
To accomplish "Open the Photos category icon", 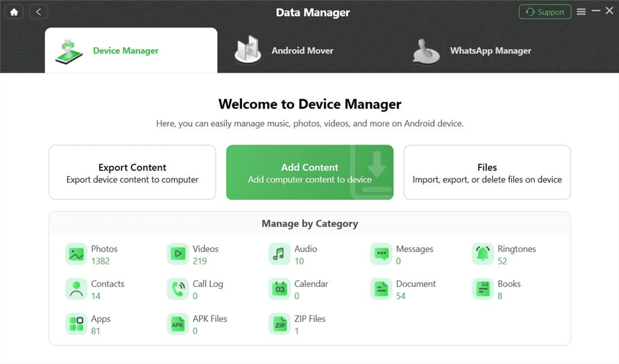I will pyautogui.click(x=76, y=254).
